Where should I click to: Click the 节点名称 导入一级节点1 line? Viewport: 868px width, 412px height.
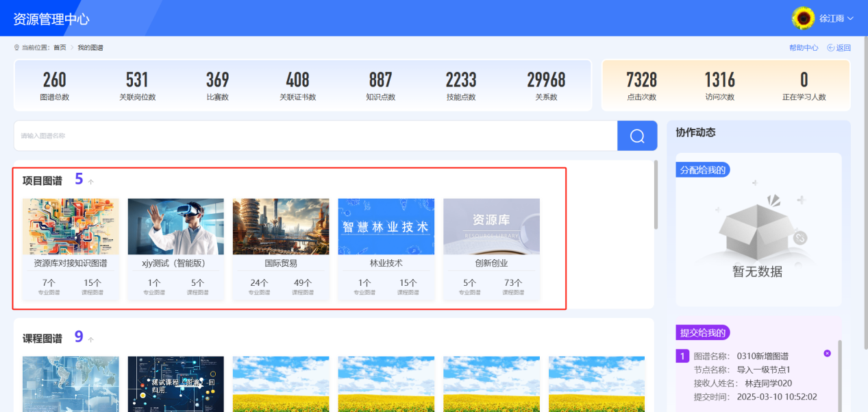[742, 369]
